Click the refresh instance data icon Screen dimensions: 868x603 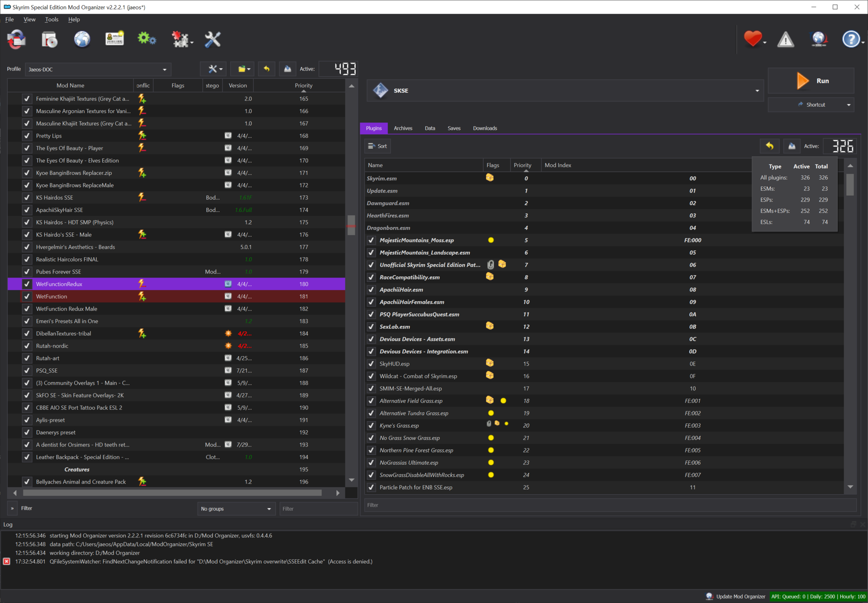click(17, 39)
